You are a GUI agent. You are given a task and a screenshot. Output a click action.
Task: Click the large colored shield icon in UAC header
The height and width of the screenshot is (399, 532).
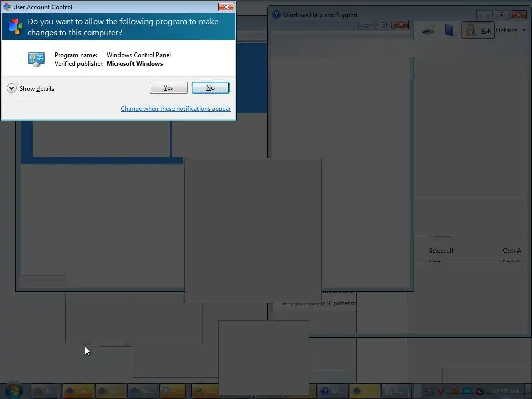tap(15, 26)
